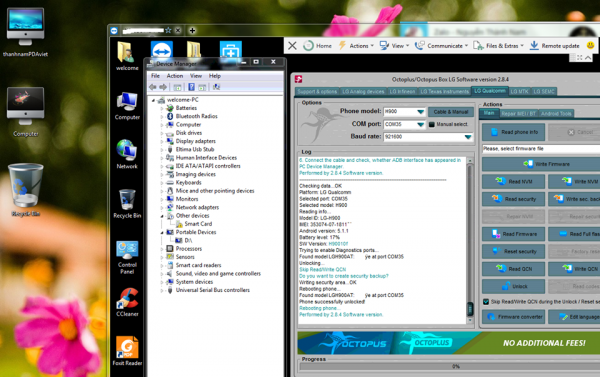Launch Foxit Reader from remote desktop
The width and height of the screenshot is (600, 377).
pyautogui.click(x=127, y=351)
